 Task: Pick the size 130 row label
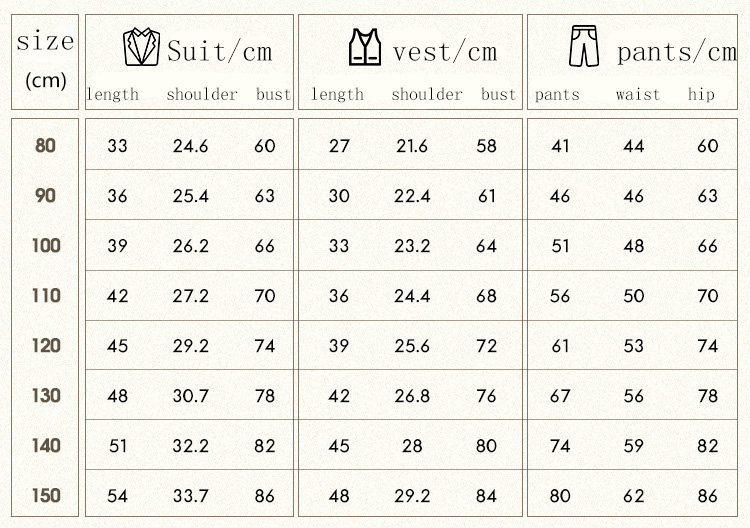(46, 395)
